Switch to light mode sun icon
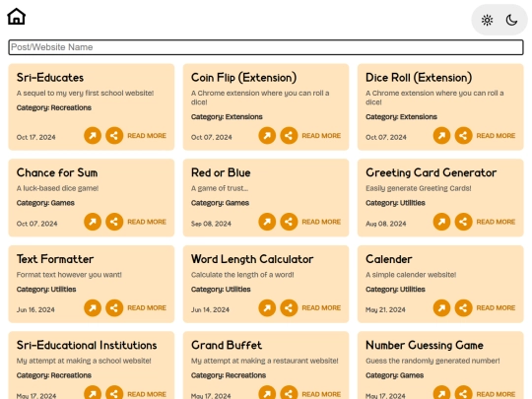 [x=487, y=20]
